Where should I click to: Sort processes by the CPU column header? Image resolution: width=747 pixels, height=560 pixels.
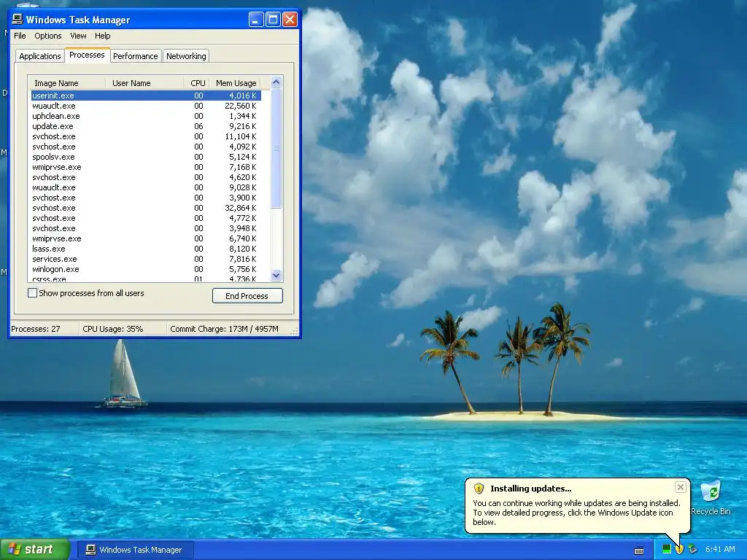click(x=196, y=83)
